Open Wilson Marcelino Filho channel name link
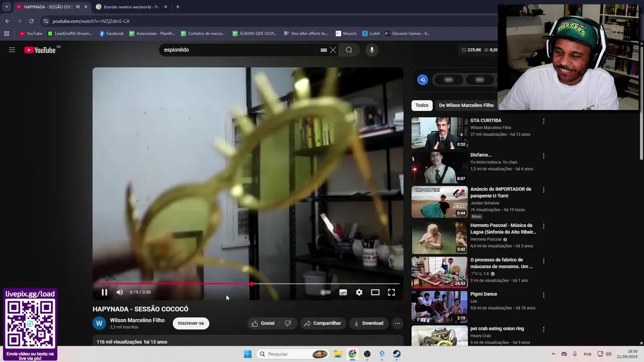644x362 pixels. pyautogui.click(x=137, y=320)
